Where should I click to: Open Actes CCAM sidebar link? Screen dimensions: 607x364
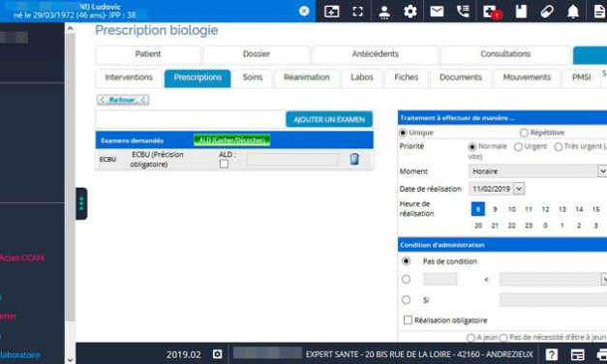pos(22,258)
